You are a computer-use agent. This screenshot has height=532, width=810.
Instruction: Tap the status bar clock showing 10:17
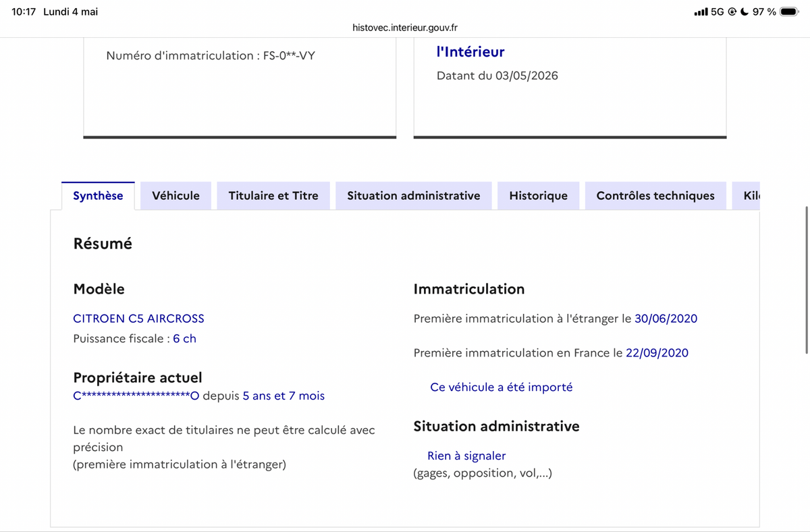pos(24,11)
